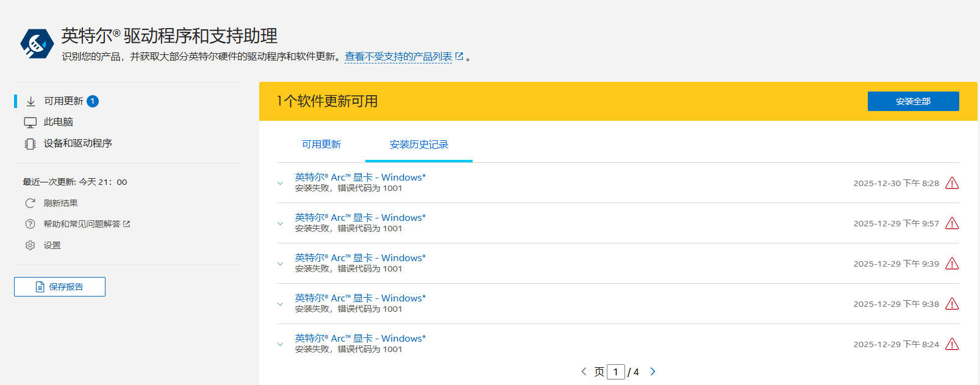The image size is (980, 385).
Task: Go to next page of install history
Action: tap(653, 372)
